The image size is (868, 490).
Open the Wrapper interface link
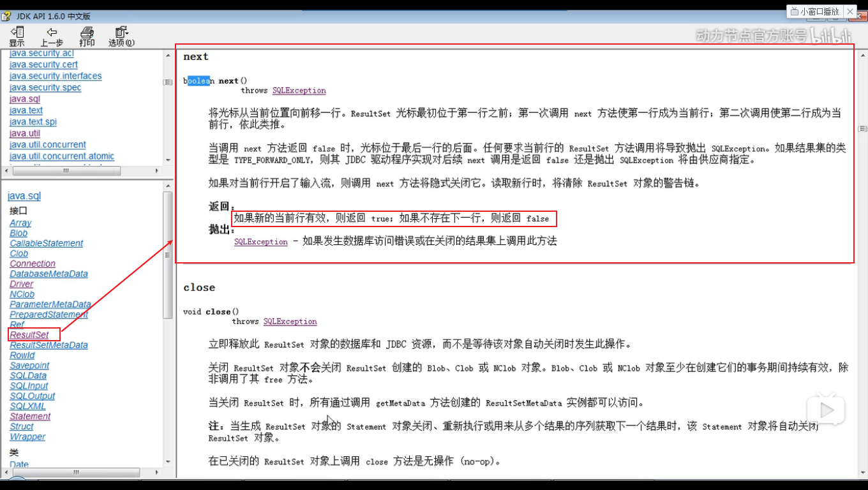click(27, 437)
